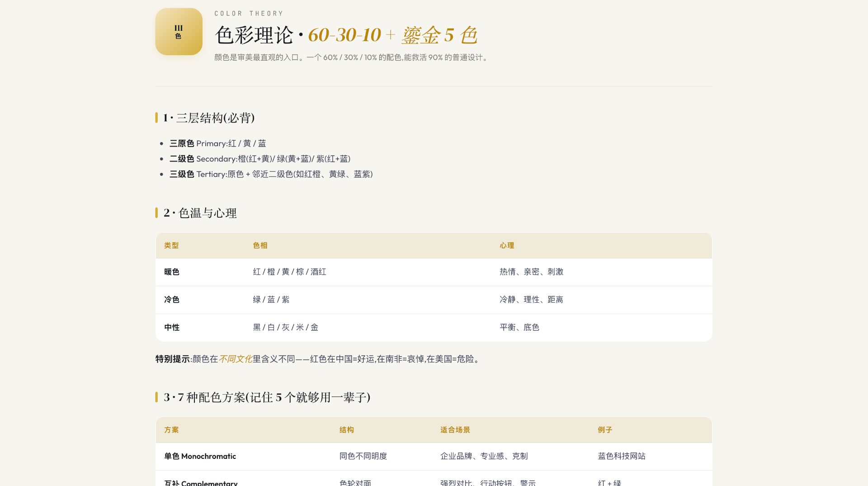Select the 单色 Monochromatic row
Viewport: 868px width, 486px height.
[x=434, y=456]
